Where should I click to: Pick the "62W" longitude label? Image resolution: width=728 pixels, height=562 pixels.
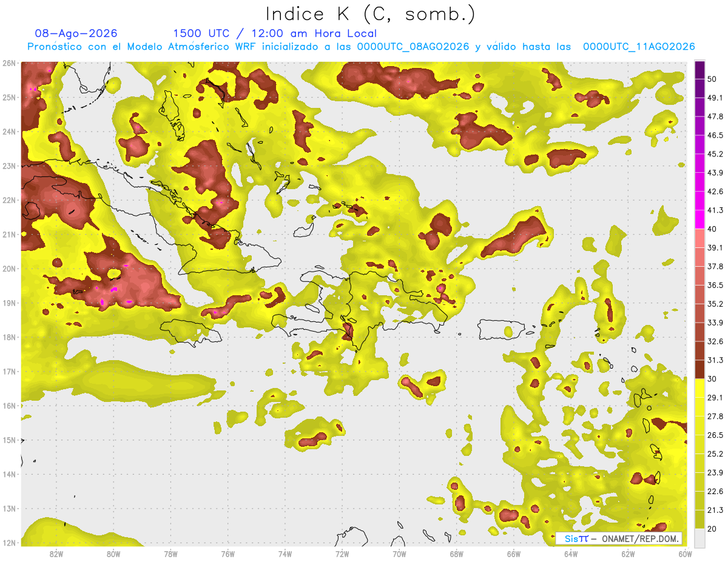(x=628, y=554)
